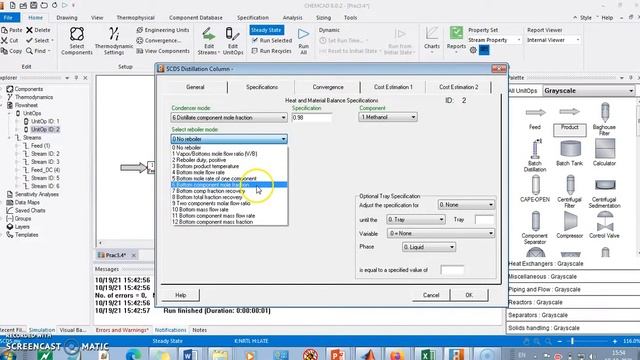
Task: Select Centrifugal Sedimentation unit in palette
Action: coord(604,193)
